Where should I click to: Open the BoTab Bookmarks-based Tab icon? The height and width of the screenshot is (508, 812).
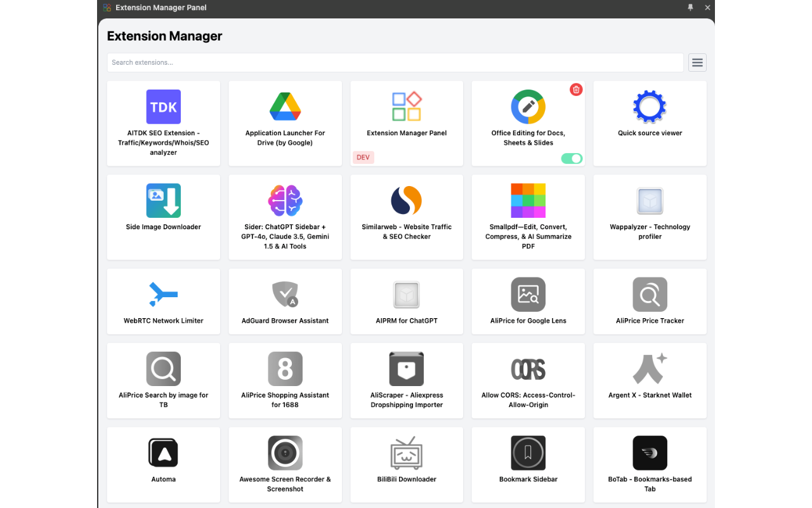point(650,453)
